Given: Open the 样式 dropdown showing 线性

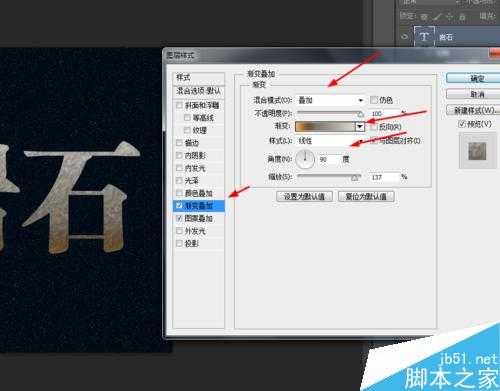Looking at the screenshot, I should [330, 141].
